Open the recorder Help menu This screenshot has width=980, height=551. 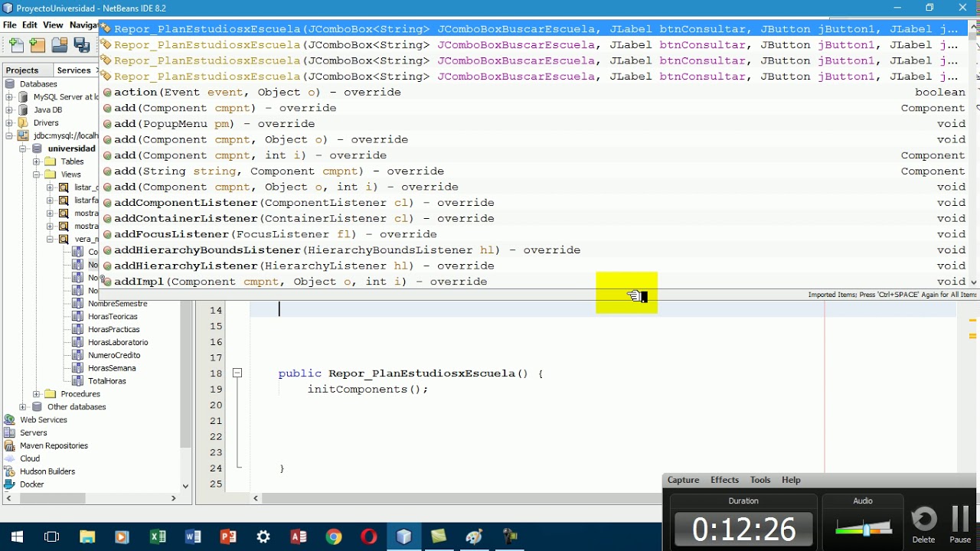coord(791,480)
